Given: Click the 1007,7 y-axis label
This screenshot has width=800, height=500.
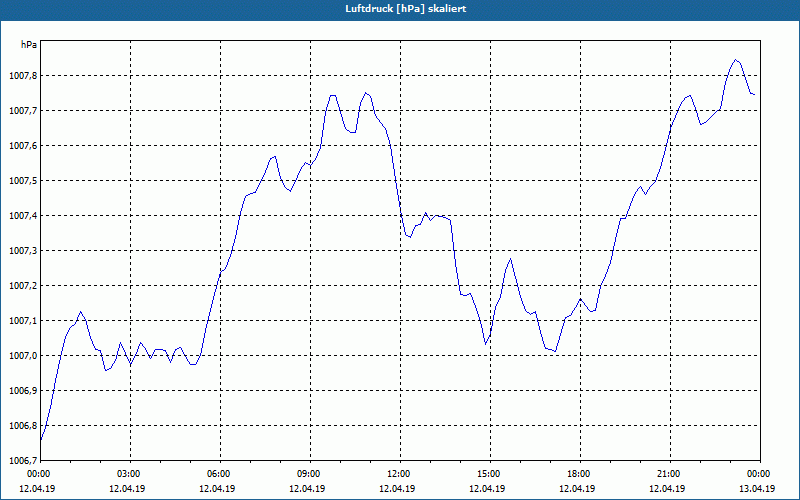Looking at the screenshot, I should pos(22,111).
